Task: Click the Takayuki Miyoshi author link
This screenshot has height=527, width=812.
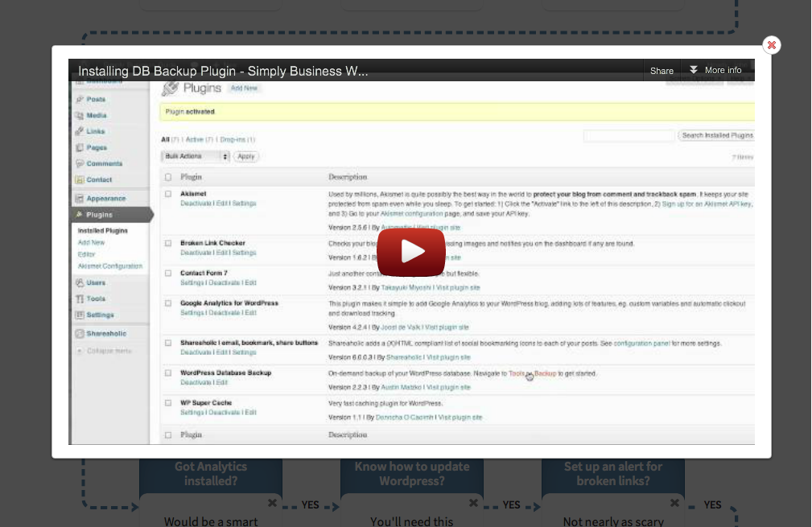Action: (x=406, y=288)
